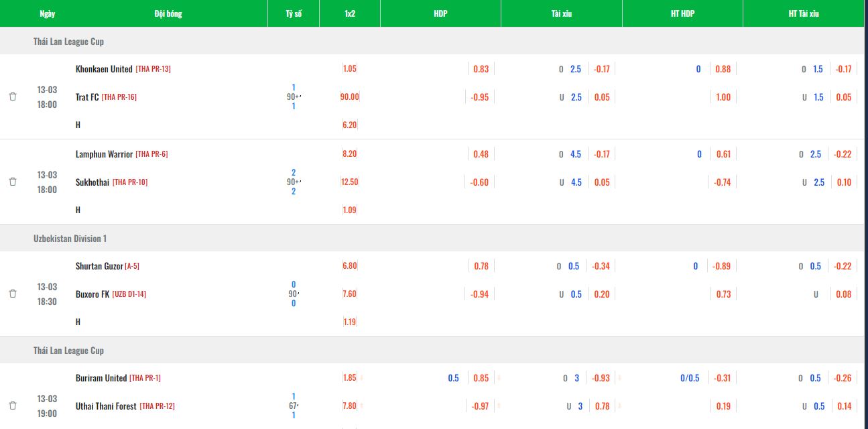Click the Đội bóng column header
The height and width of the screenshot is (429, 868).
pos(168,13)
